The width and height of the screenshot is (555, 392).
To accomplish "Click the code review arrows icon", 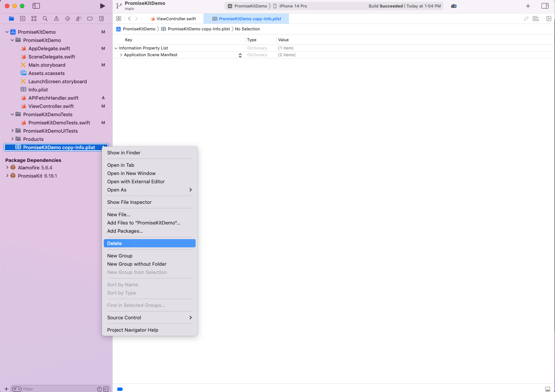I will point(526,18).
